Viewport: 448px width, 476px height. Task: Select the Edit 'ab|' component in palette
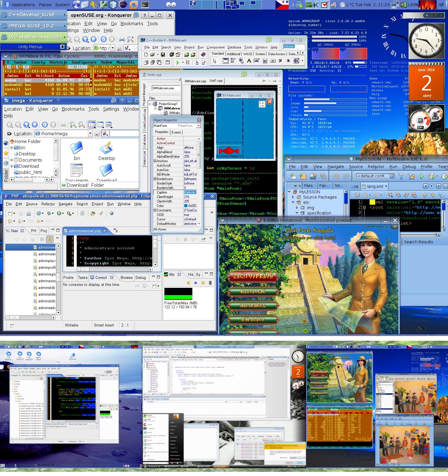(x=256, y=61)
